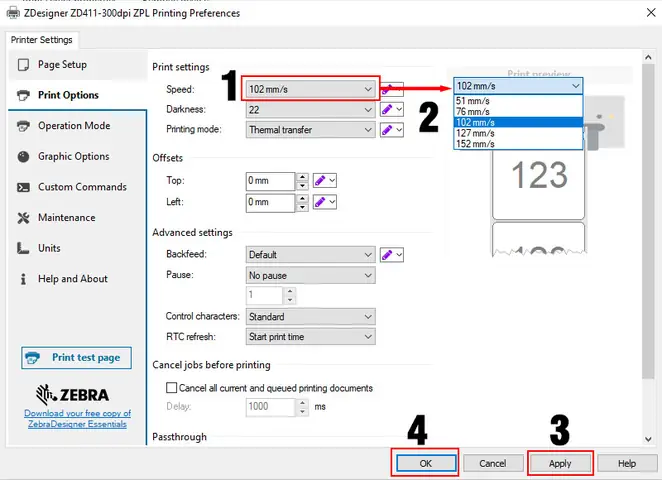
Task: Open the Pause dropdown
Action: [310, 275]
